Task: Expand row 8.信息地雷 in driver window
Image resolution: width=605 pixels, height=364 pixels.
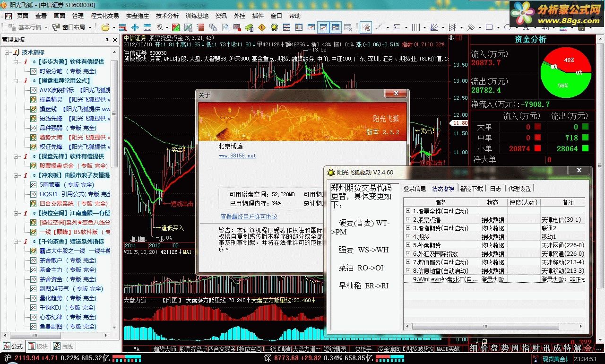Action: tap(408, 270)
